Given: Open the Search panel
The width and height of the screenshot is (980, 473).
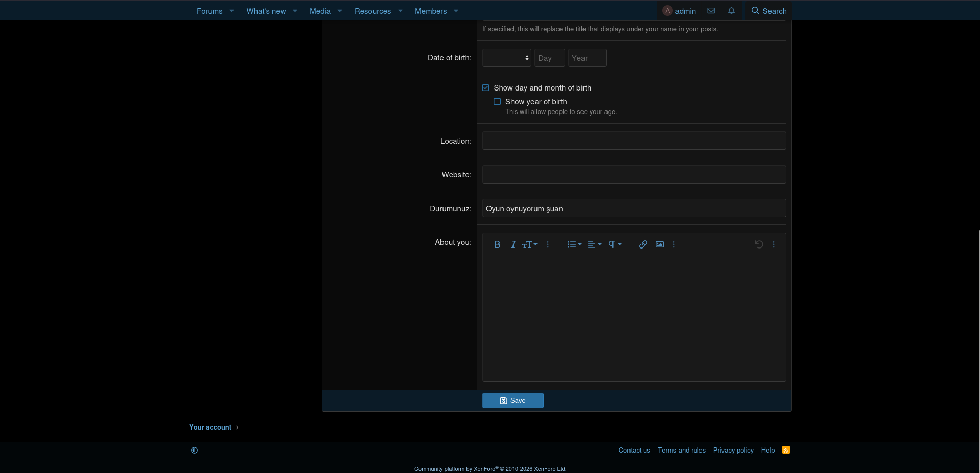Looking at the screenshot, I should pyautogui.click(x=768, y=11).
